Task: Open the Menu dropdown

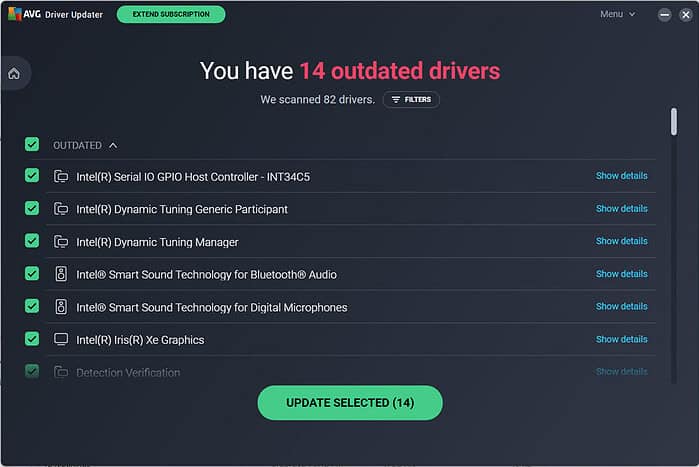Action: click(617, 14)
